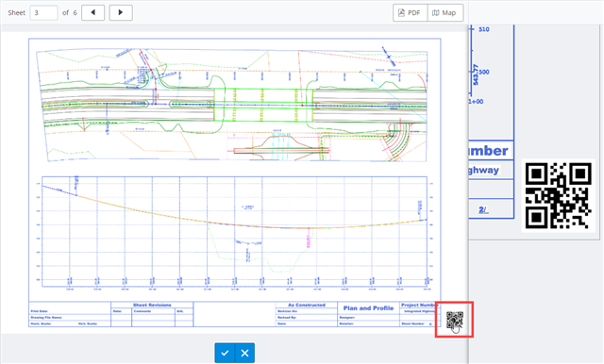
Task: Go to the next sheet arrow
Action: 121,12
